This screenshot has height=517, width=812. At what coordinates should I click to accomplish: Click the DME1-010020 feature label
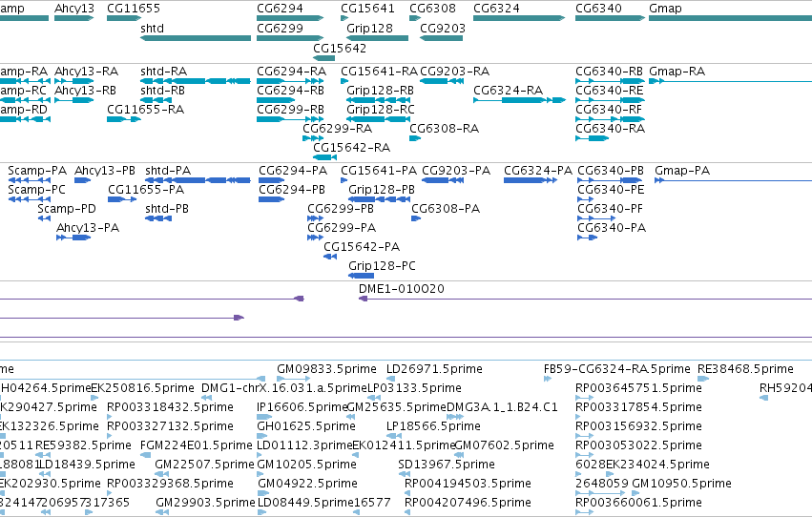click(x=402, y=289)
